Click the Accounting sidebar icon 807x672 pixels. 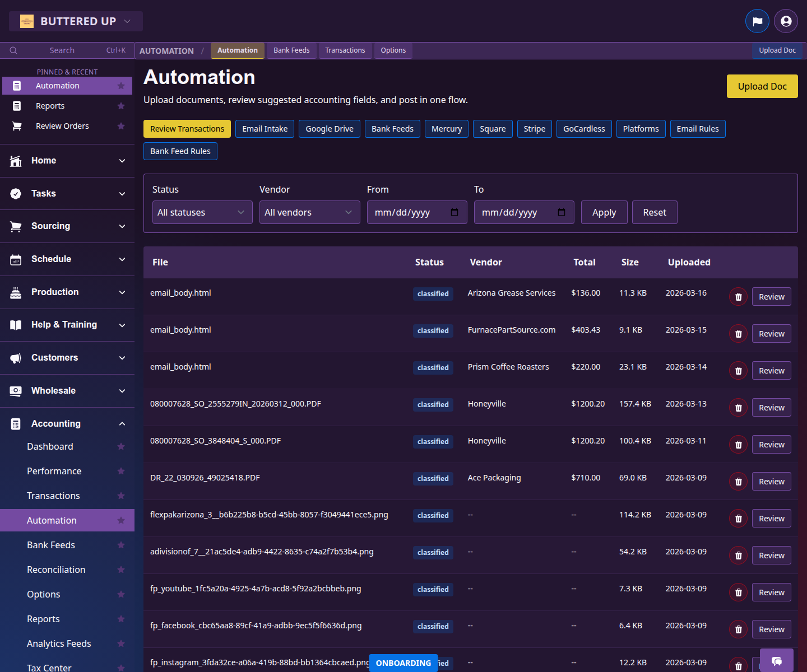click(15, 423)
